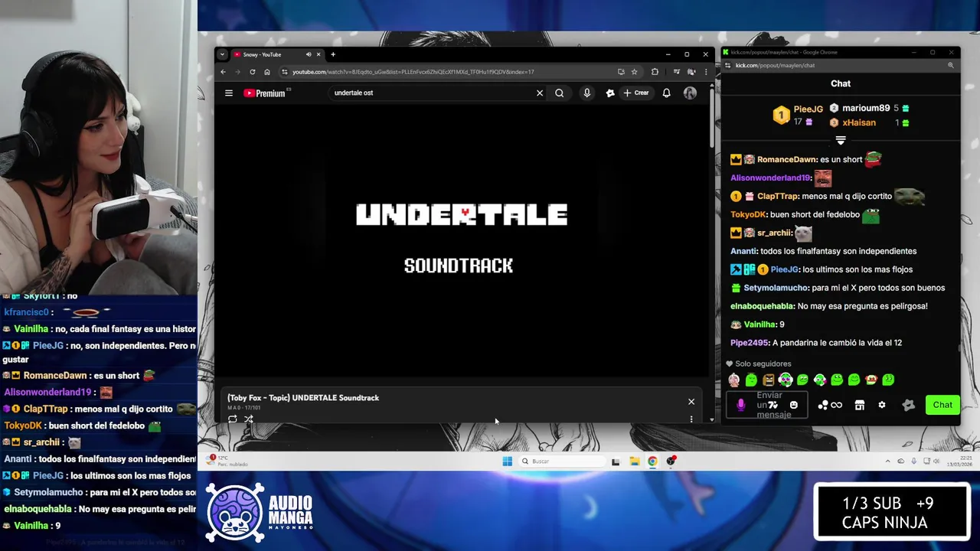Start voice search with microphone icon
The image size is (980, 551).
[587, 93]
